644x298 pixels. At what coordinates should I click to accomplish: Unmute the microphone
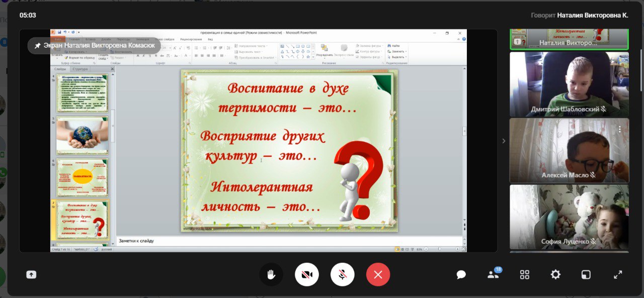tap(342, 274)
